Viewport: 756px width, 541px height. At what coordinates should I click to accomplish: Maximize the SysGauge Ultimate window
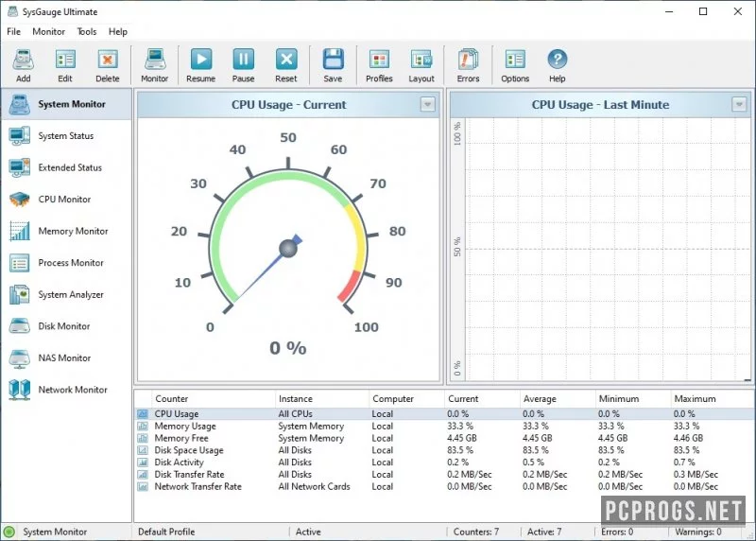tap(703, 11)
